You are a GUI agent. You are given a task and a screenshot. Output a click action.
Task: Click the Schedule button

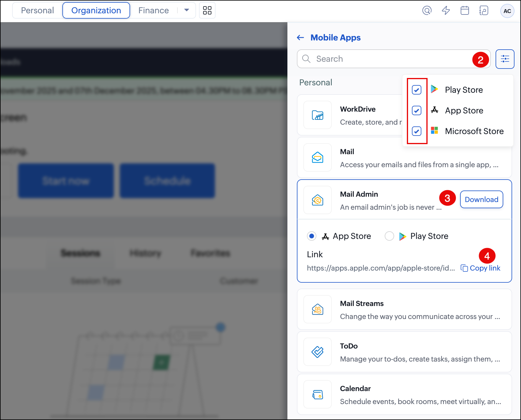coord(167,180)
